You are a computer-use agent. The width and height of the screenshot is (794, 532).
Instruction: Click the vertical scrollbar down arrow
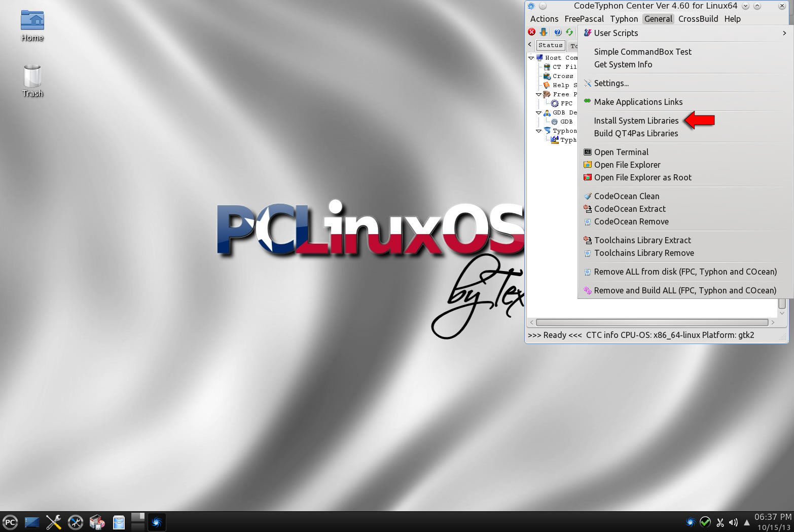(782, 313)
